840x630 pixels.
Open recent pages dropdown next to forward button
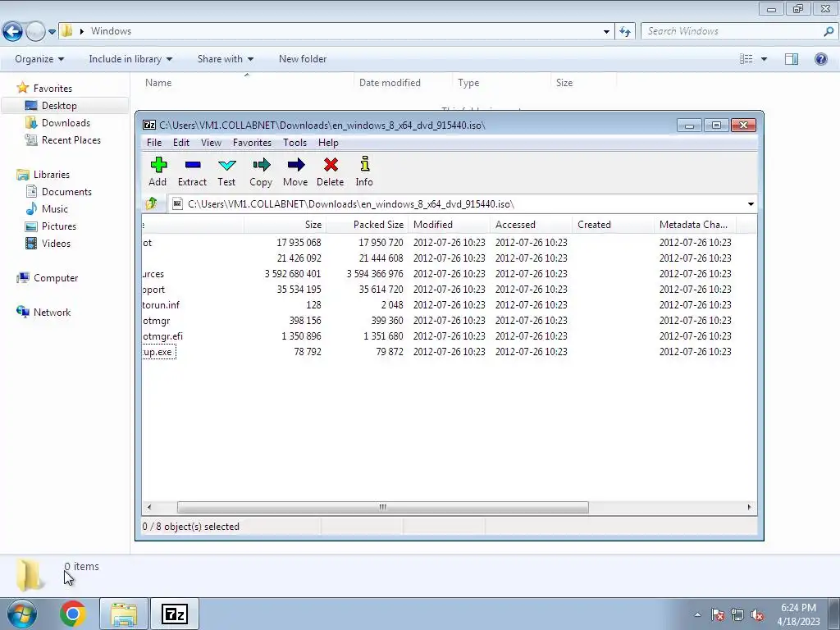(52, 32)
